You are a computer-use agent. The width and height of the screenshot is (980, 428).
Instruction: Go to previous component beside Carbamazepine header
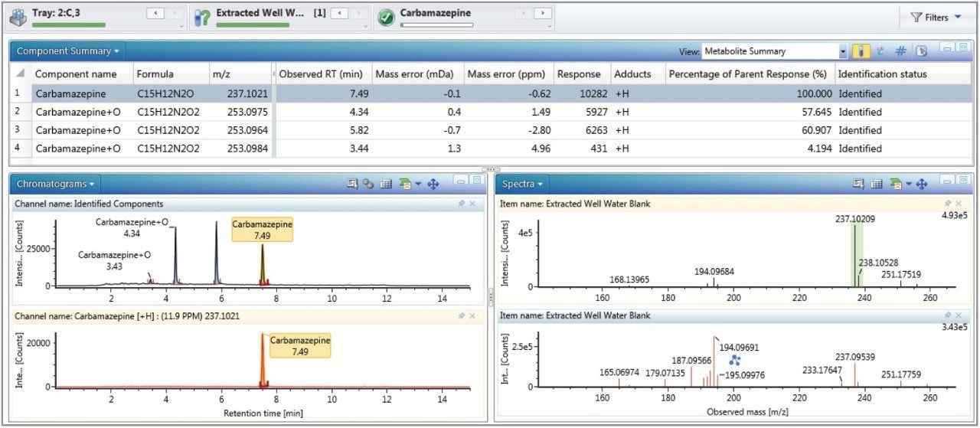524,13
